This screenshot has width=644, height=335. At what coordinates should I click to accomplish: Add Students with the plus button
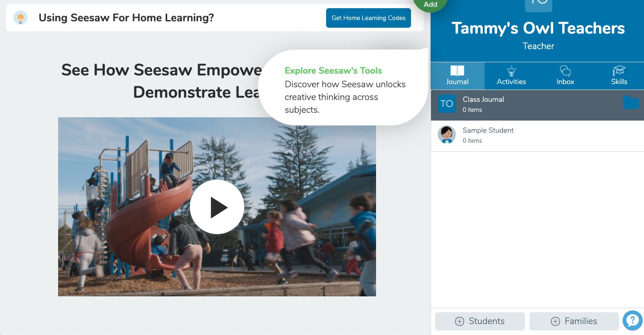click(480, 321)
